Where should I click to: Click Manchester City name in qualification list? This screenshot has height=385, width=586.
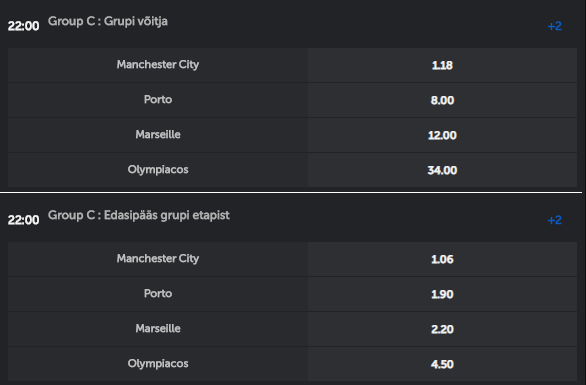158,259
